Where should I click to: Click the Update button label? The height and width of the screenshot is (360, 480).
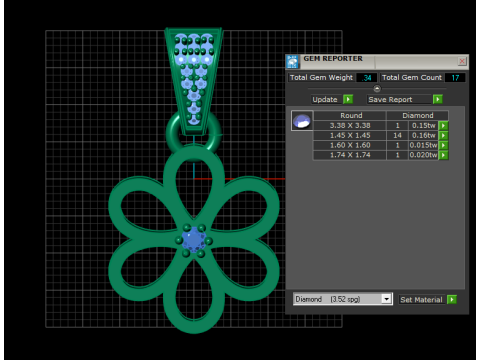325,99
